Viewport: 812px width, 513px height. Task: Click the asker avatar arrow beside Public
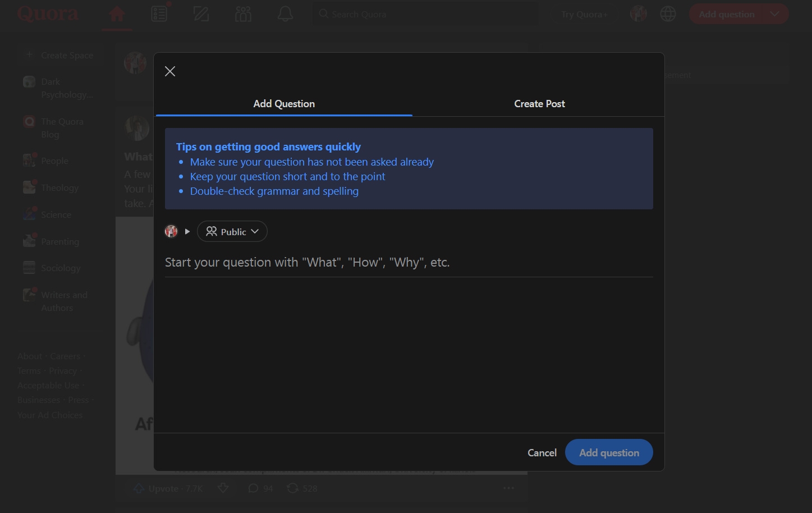[x=187, y=231]
